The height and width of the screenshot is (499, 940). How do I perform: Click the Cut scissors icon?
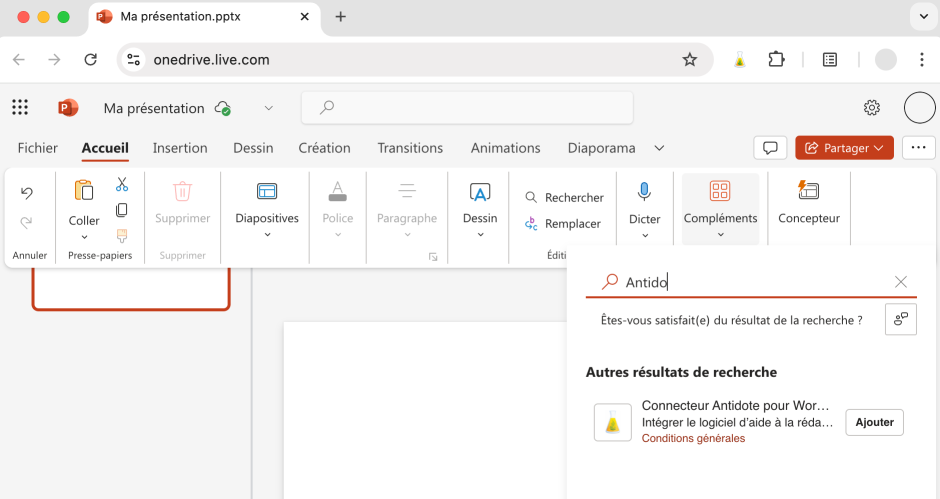pyautogui.click(x=122, y=185)
